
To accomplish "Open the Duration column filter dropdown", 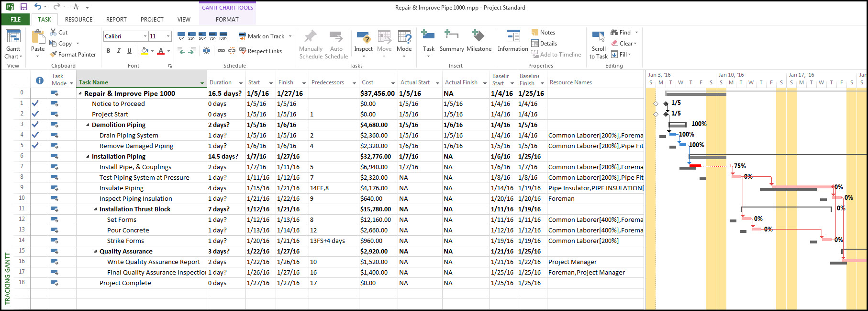I will coord(241,83).
